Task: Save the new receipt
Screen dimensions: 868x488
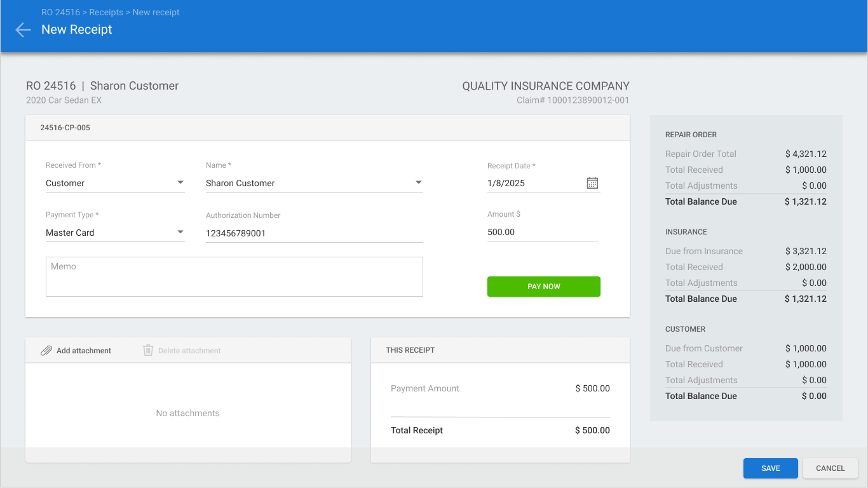Action: (x=770, y=468)
